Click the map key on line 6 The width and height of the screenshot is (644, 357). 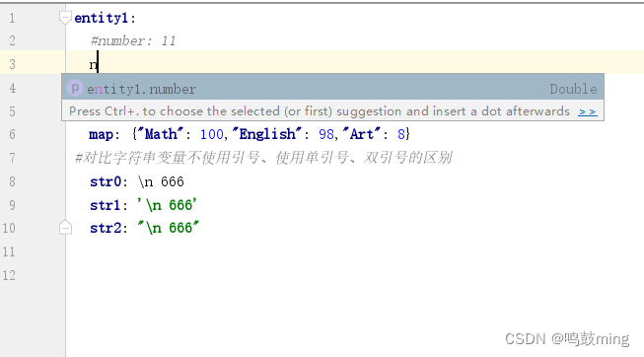point(101,135)
